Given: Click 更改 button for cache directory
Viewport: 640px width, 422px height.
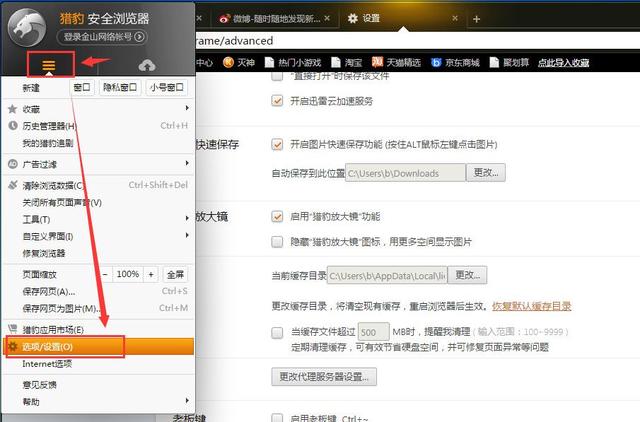Looking at the screenshot, I should click(467, 275).
